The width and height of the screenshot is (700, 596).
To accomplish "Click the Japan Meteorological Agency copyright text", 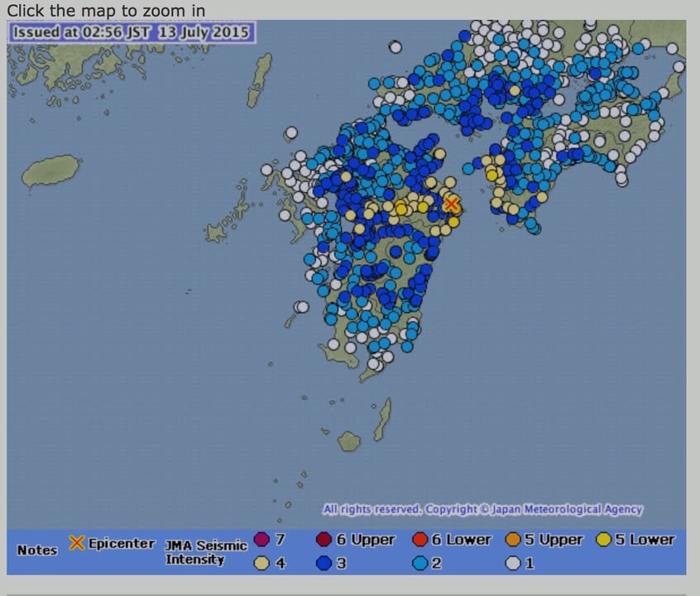I will coord(482,509).
